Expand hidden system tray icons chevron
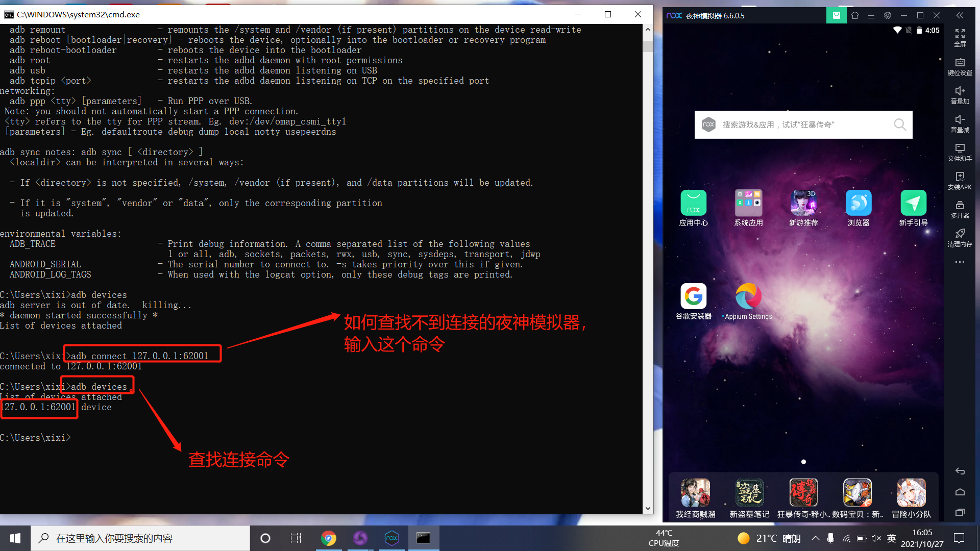The height and width of the screenshot is (551, 980). (816, 538)
